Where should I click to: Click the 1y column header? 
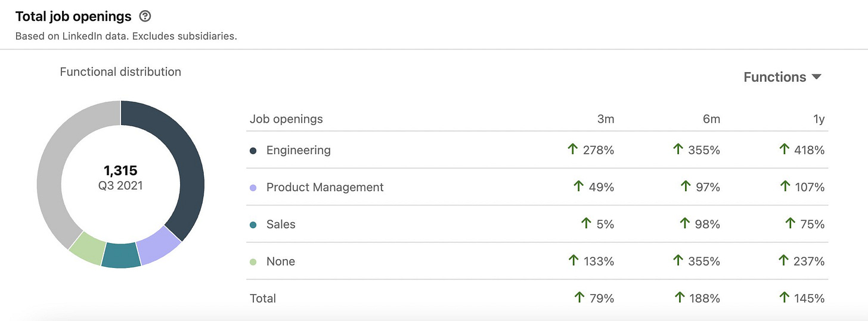coord(819,119)
